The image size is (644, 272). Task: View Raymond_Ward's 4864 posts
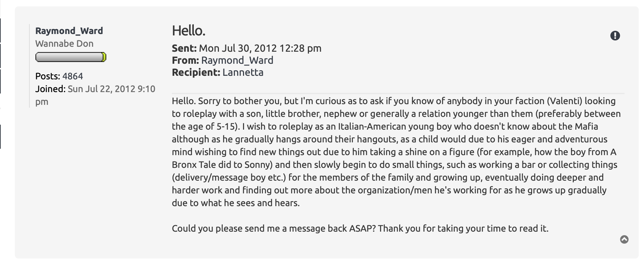(73, 76)
